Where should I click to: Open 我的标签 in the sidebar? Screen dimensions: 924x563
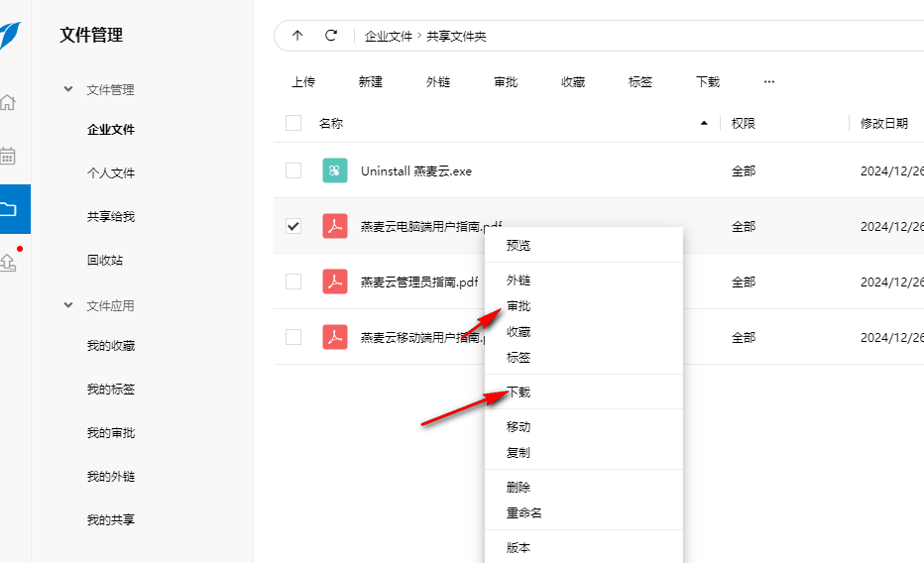(x=111, y=390)
